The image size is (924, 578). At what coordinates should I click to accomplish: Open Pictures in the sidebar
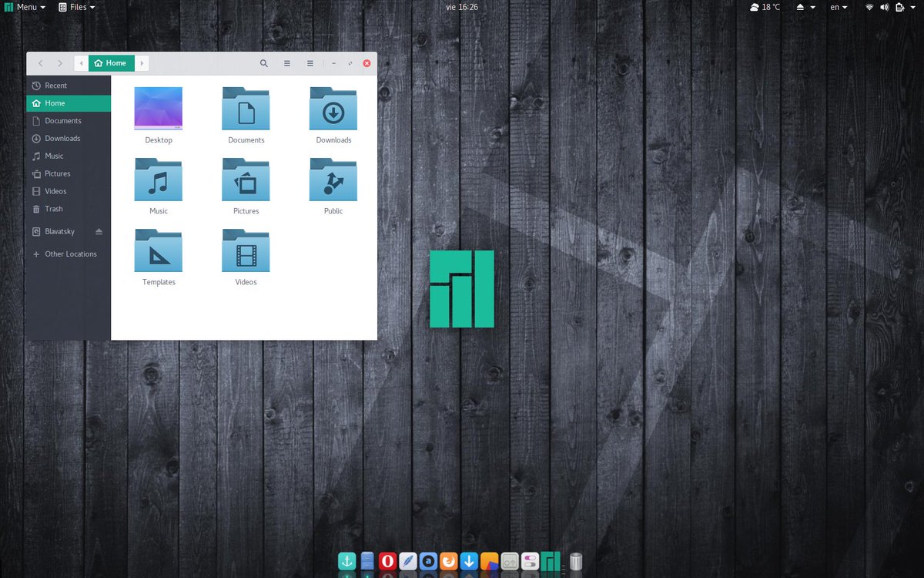(x=69, y=174)
